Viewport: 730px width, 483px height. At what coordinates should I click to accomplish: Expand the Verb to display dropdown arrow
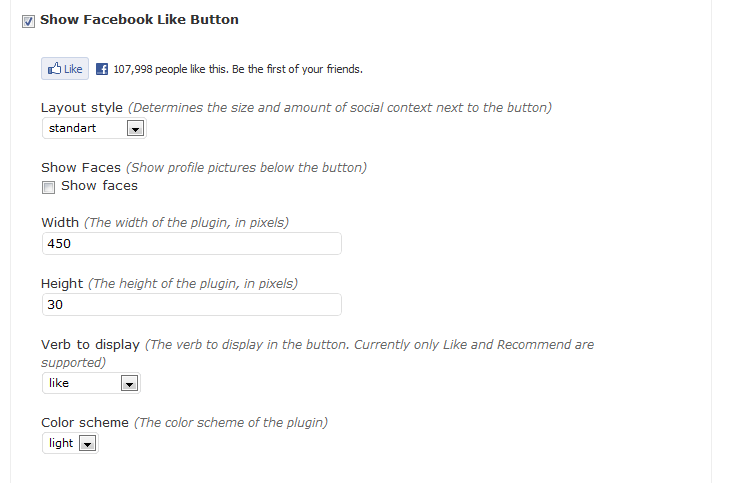[129, 383]
